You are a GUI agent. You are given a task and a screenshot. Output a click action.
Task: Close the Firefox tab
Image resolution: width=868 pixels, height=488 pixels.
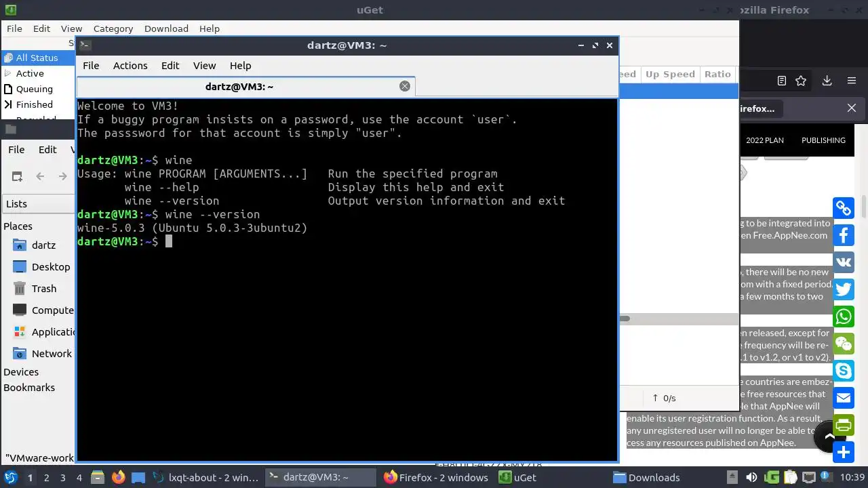852,108
